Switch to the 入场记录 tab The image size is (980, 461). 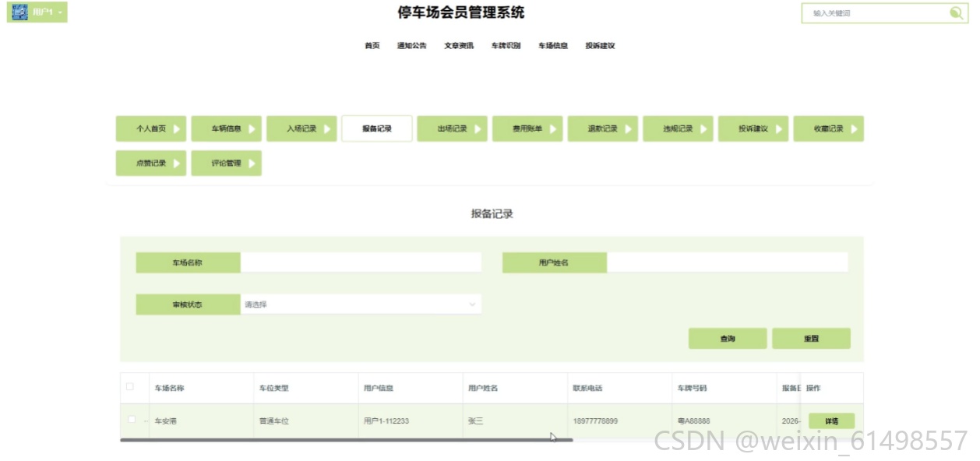(x=301, y=129)
